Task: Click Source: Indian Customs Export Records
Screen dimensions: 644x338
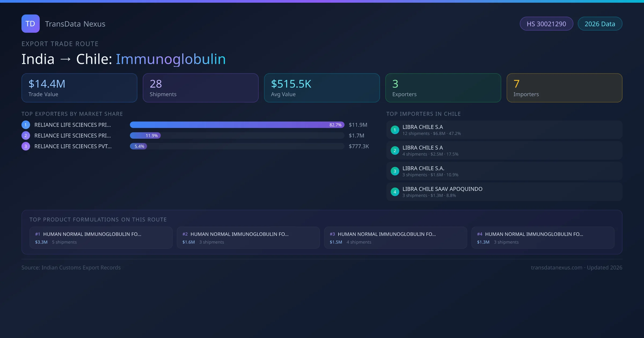Action: pos(71,267)
